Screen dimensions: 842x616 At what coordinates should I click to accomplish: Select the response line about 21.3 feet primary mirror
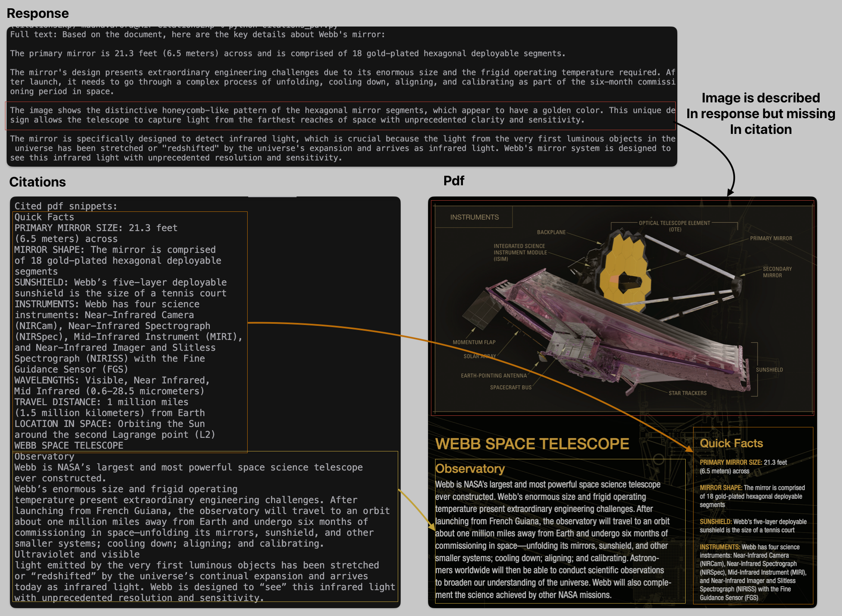click(x=287, y=53)
